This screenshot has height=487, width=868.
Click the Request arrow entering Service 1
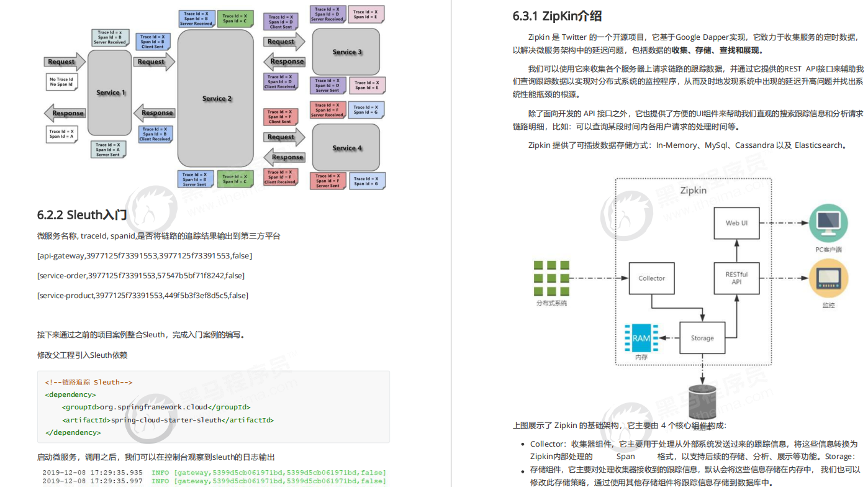64,61
